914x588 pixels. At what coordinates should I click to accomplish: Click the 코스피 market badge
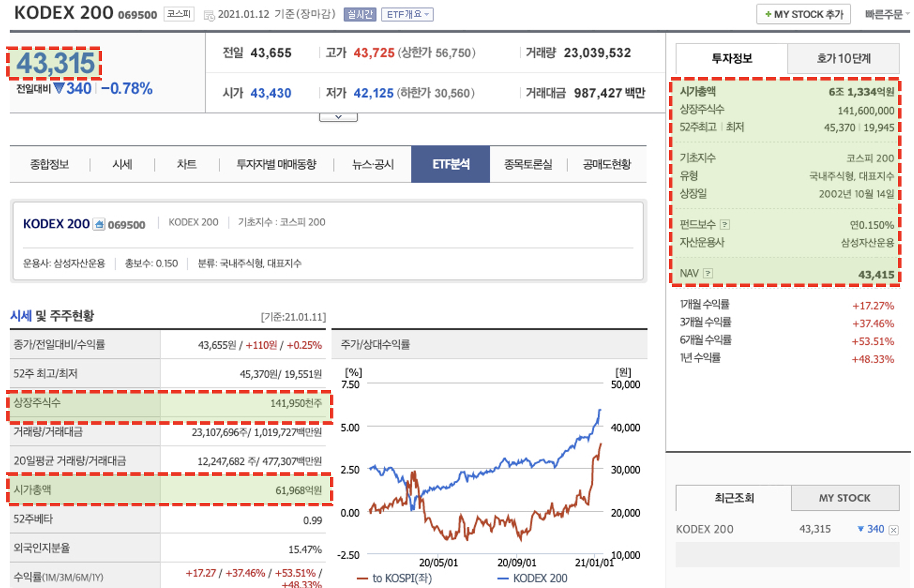tap(179, 14)
